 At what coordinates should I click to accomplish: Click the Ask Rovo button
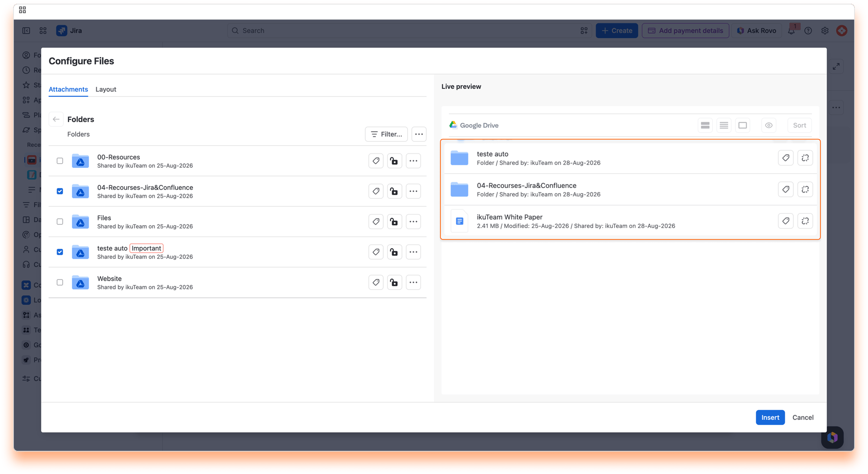click(757, 31)
